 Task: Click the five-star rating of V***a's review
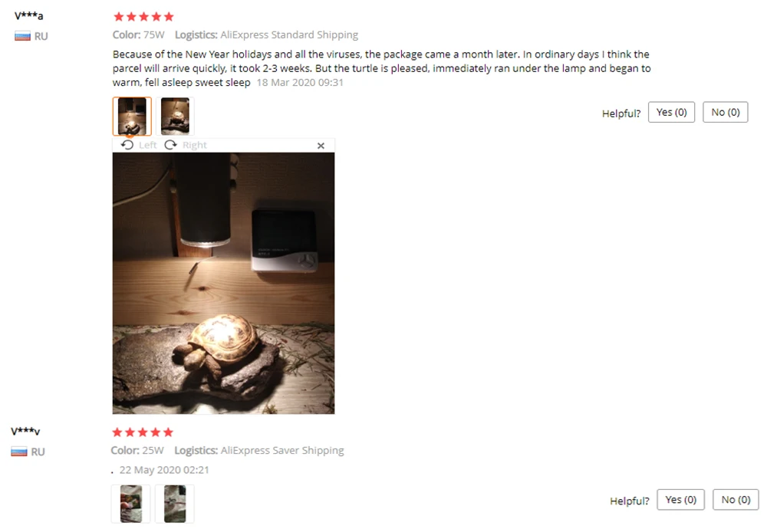click(x=144, y=17)
